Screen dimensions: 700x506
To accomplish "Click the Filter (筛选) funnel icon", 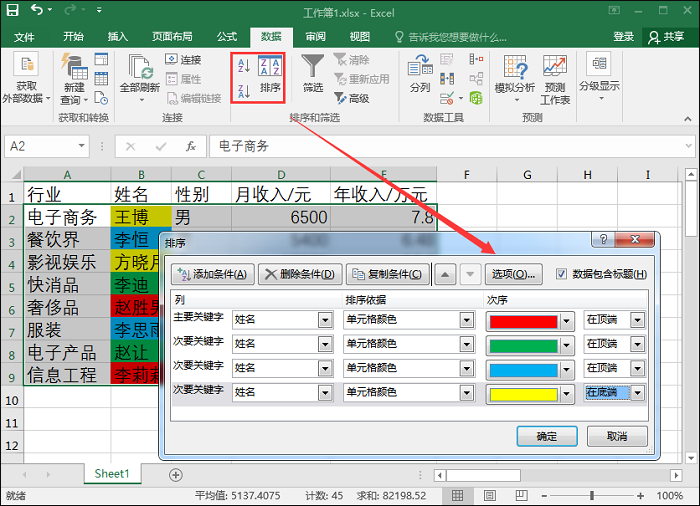I will click(313, 74).
